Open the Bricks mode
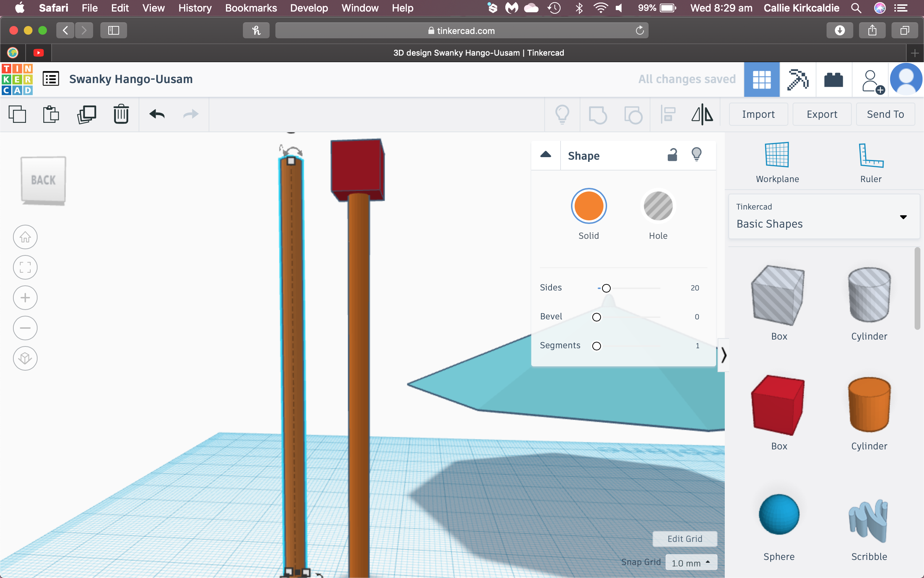The height and width of the screenshot is (578, 924). click(x=833, y=79)
